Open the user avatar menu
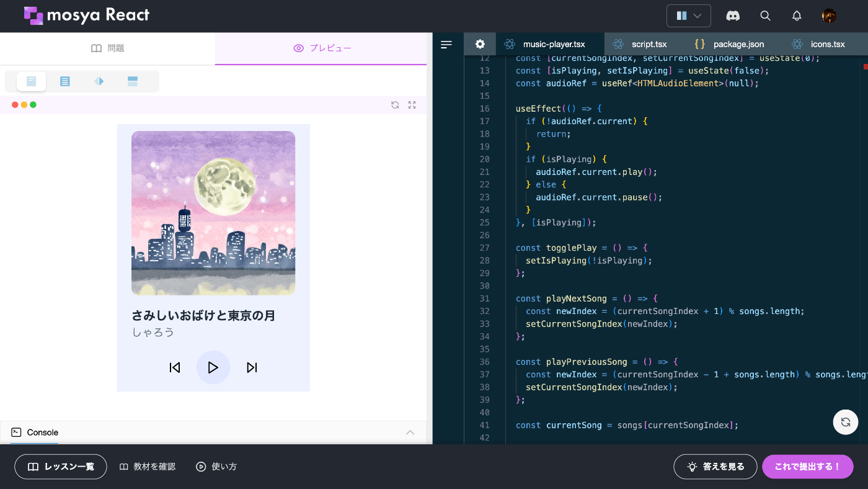This screenshot has height=489, width=868. [x=829, y=16]
